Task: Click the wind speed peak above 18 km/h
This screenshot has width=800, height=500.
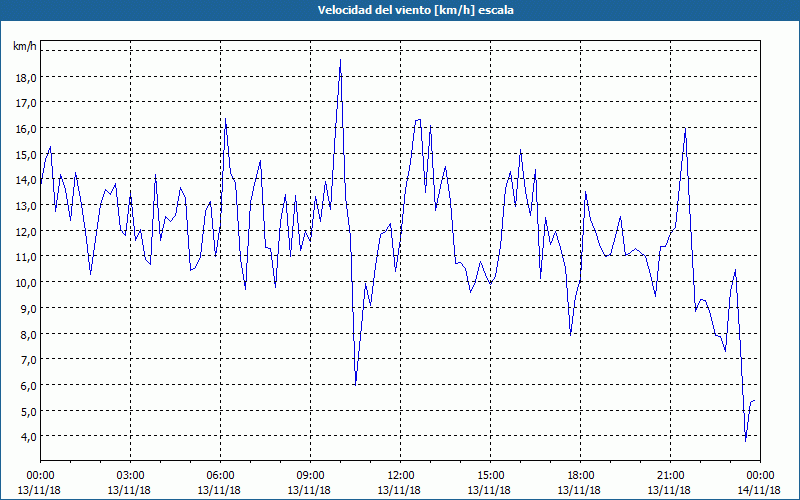Action: tap(340, 60)
